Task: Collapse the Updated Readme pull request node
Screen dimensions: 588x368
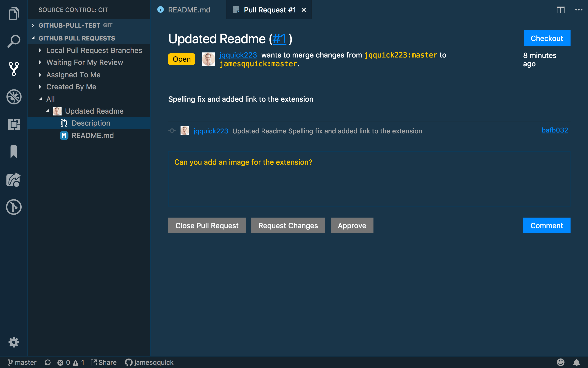Action: (x=47, y=111)
